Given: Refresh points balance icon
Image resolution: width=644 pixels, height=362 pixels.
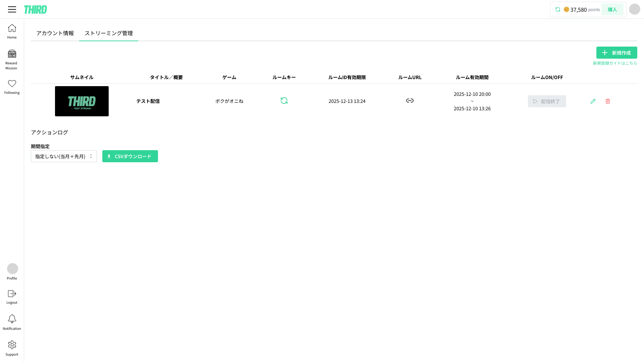Looking at the screenshot, I should 558,9.
